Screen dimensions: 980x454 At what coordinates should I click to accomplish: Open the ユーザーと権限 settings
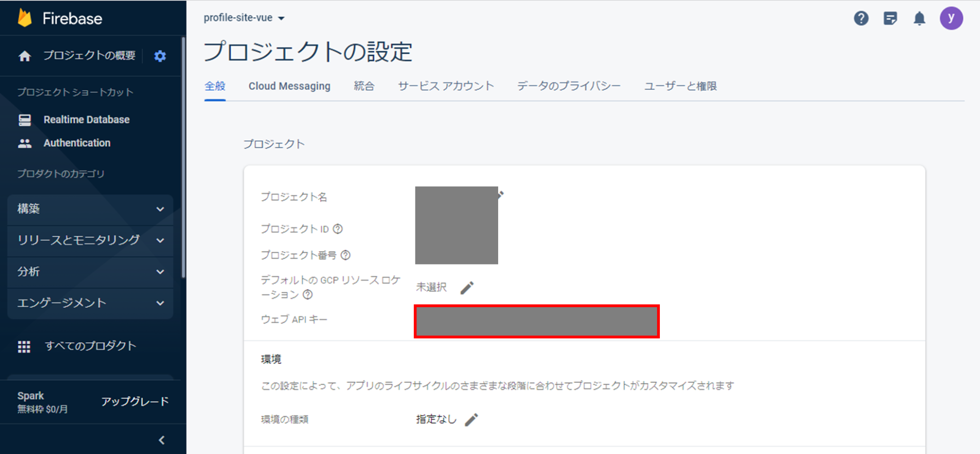pos(680,86)
